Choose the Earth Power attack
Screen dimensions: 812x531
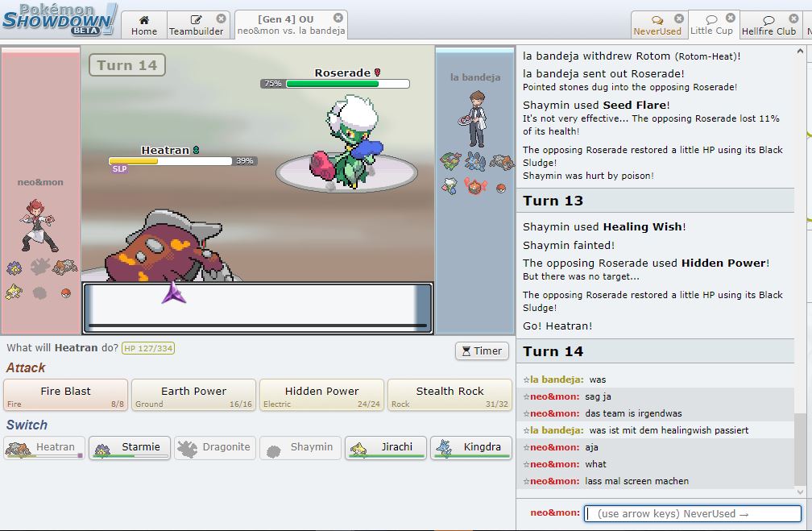tap(193, 395)
